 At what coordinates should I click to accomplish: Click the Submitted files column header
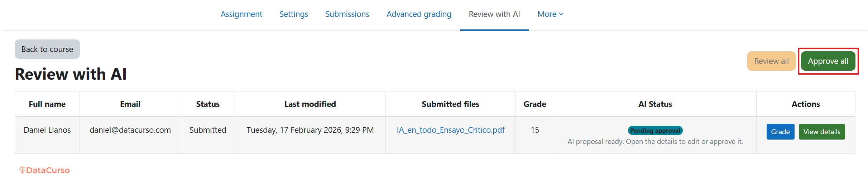[x=450, y=104]
